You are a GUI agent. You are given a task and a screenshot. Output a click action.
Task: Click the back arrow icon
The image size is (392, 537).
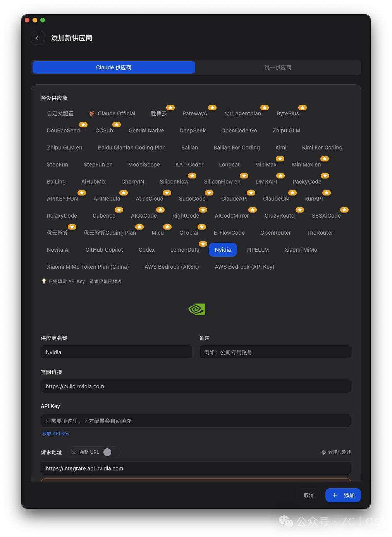tap(38, 38)
